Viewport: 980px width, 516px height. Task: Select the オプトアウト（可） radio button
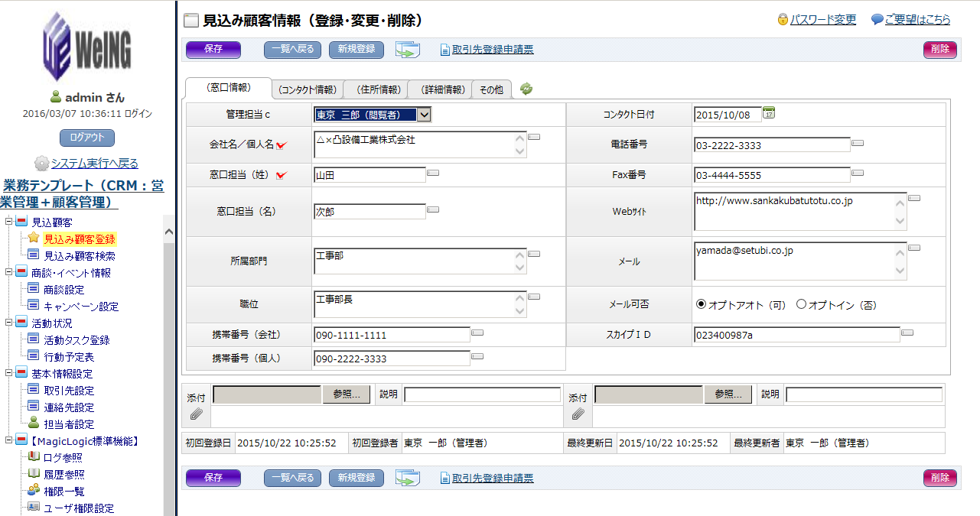pos(701,304)
